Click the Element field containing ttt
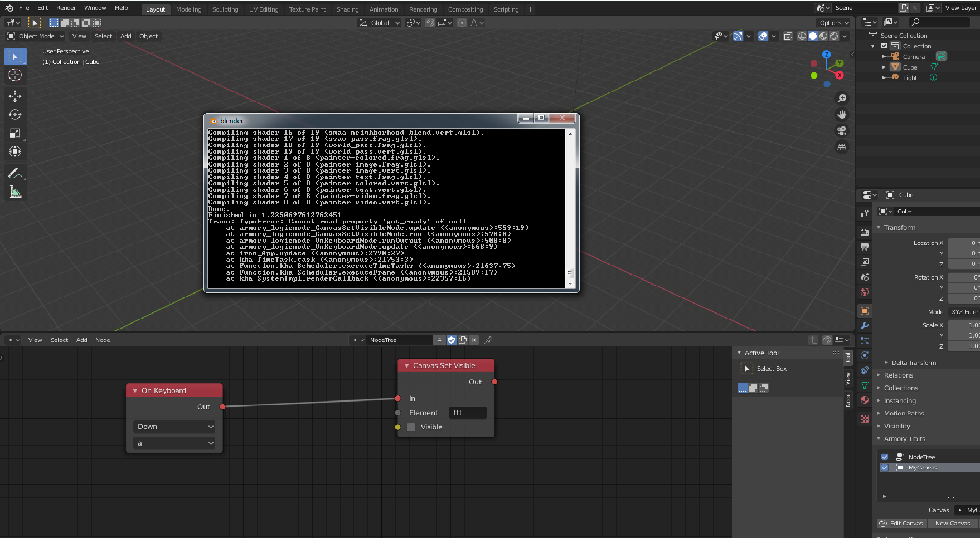The image size is (980, 538). pos(467,413)
